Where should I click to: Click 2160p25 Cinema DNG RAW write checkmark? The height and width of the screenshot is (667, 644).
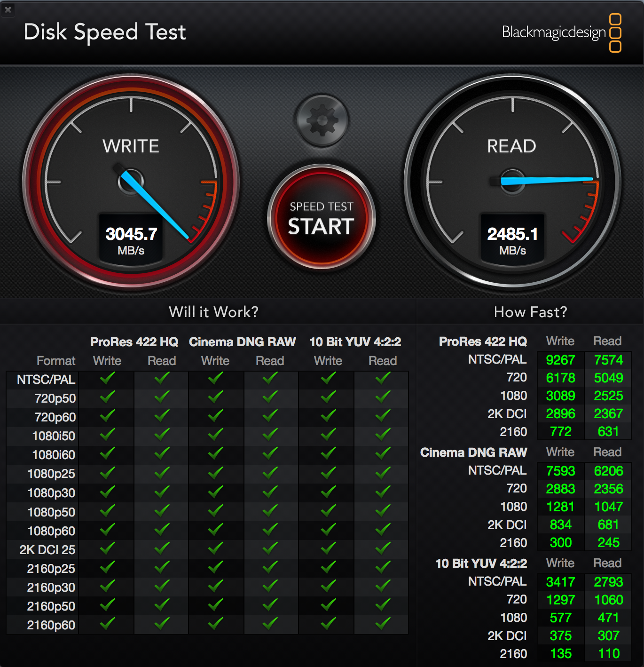tap(215, 567)
